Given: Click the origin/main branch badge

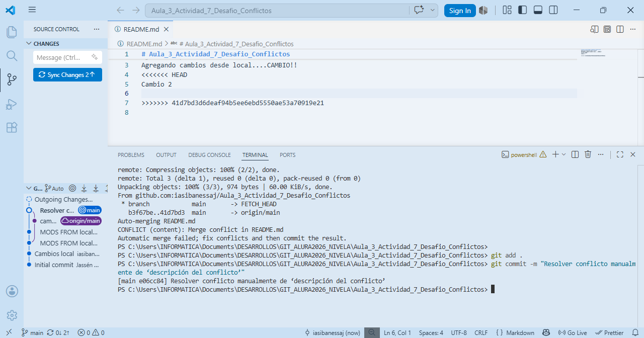Looking at the screenshot, I should [x=81, y=221].
